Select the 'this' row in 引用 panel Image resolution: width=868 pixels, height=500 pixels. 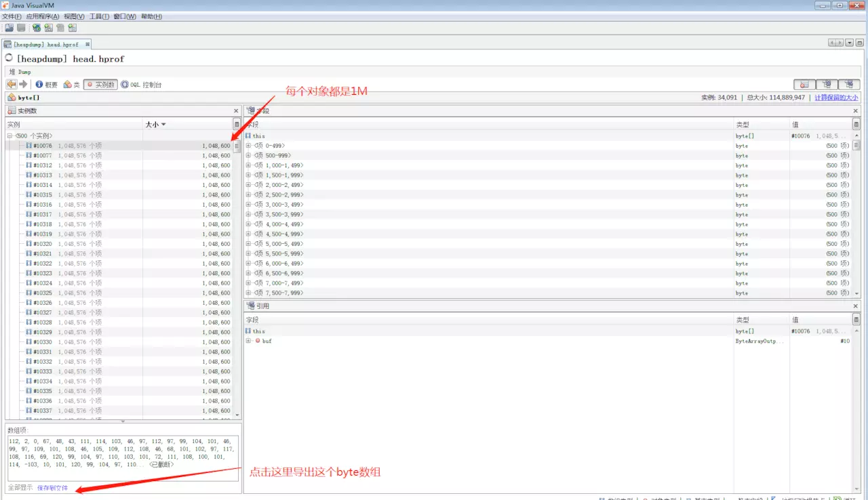click(x=548, y=331)
